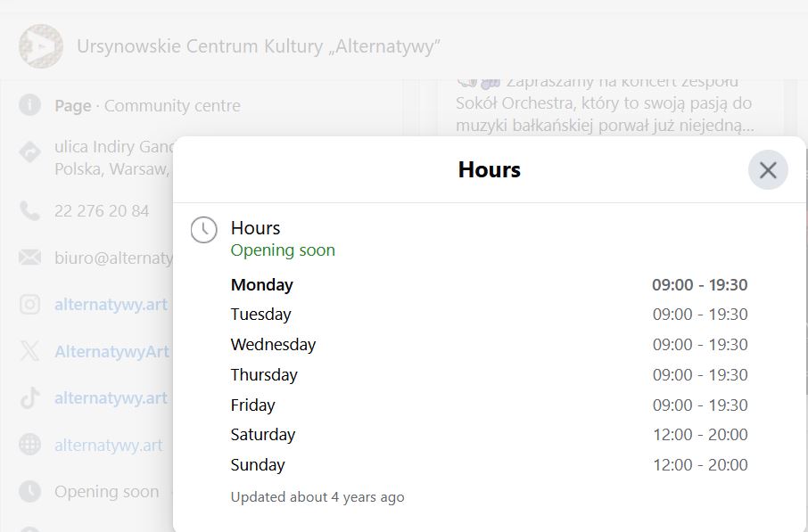
Task: Click the X (Twitter) icon
Action: tap(30, 351)
